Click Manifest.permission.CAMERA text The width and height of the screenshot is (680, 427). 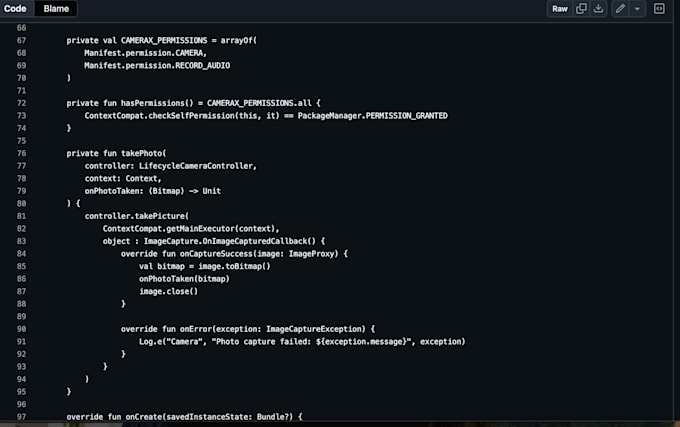tap(145, 53)
